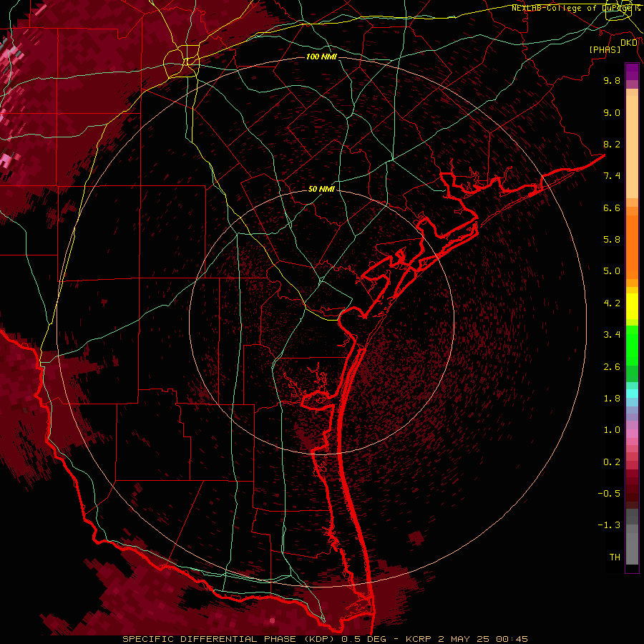This screenshot has height=644, width=644.
Task: Click the 1.0 value on the color scale
Action: coord(612,430)
